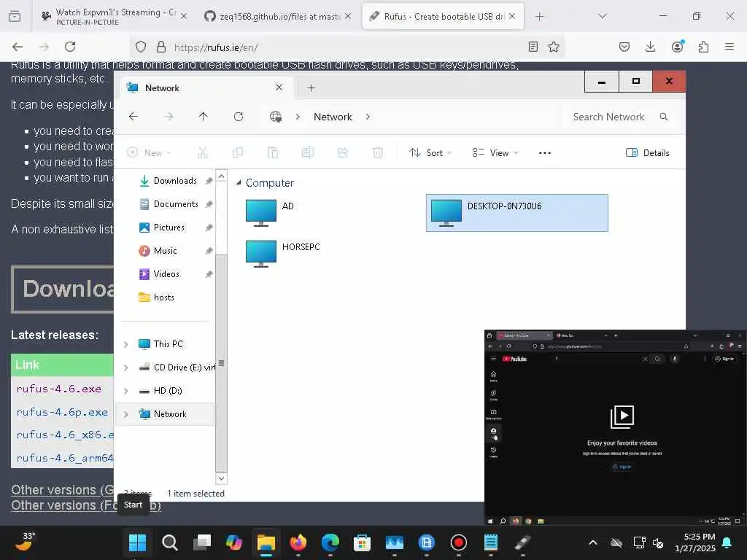Screen dimensions: 747x560
Task: Open the taskbar clock and date
Action: (x=695, y=542)
